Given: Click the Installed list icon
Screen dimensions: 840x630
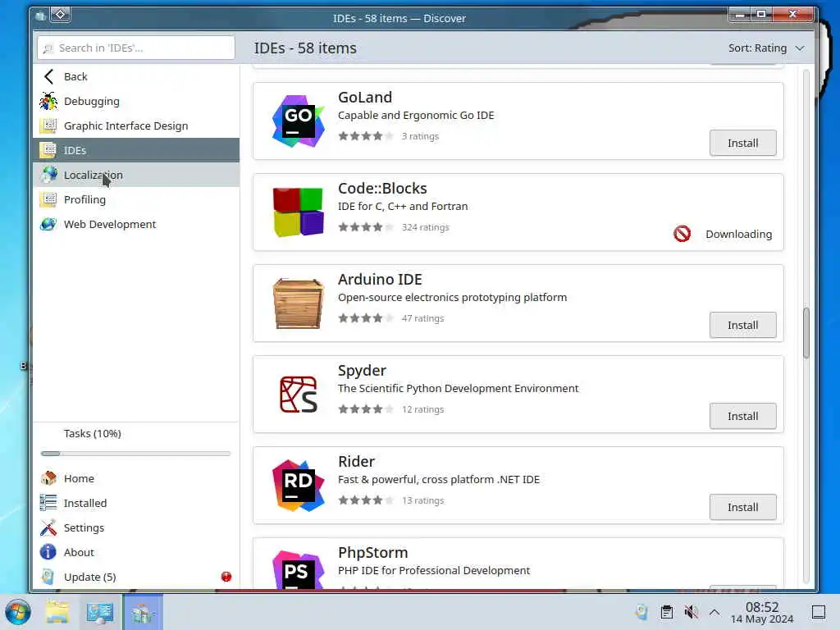Looking at the screenshot, I should 48,503.
